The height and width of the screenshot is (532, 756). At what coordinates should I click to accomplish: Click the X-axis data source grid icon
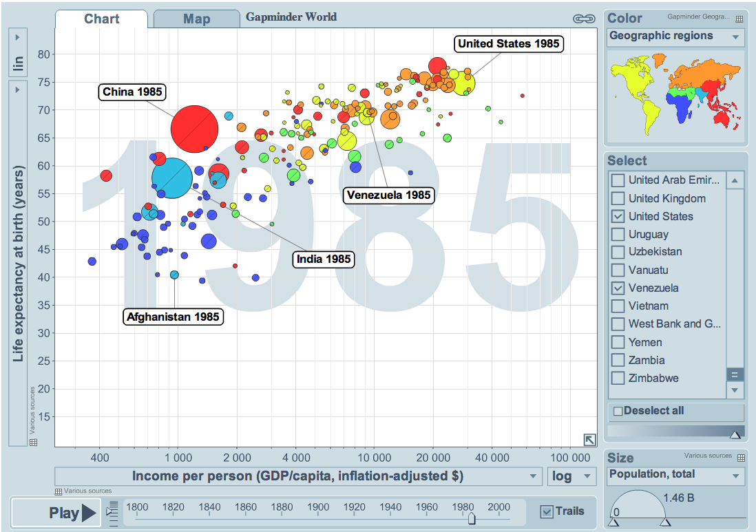pos(59,491)
